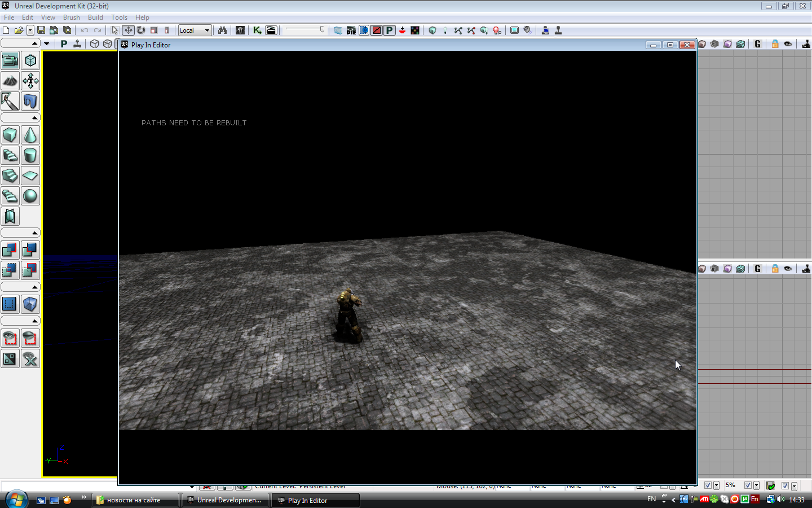Image resolution: width=812 pixels, height=508 pixels.
Task: Toggle translation widget mode
Action: [x=129, y=30]
